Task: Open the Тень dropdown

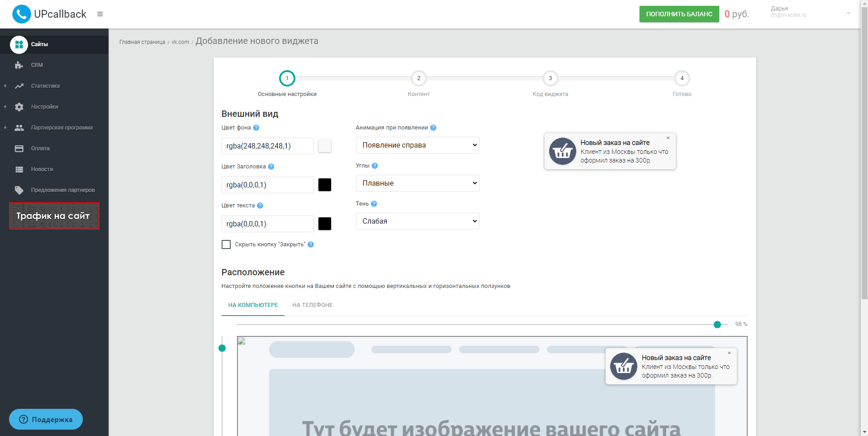Action: [x=417, y=221]
